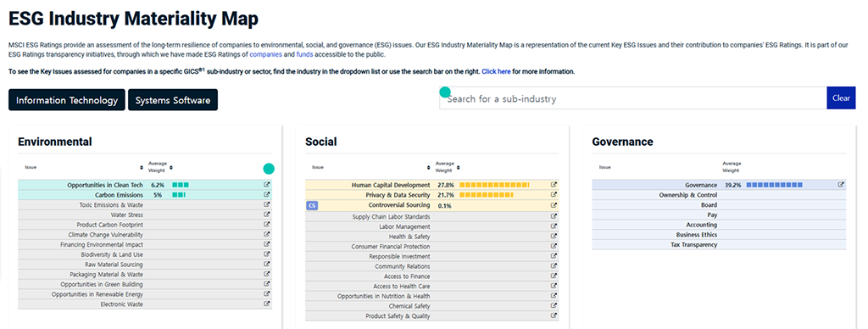Viewport: 868px width, 329px height.
Task: Open external link icon for Carbon Emissions
Action: 267,194
